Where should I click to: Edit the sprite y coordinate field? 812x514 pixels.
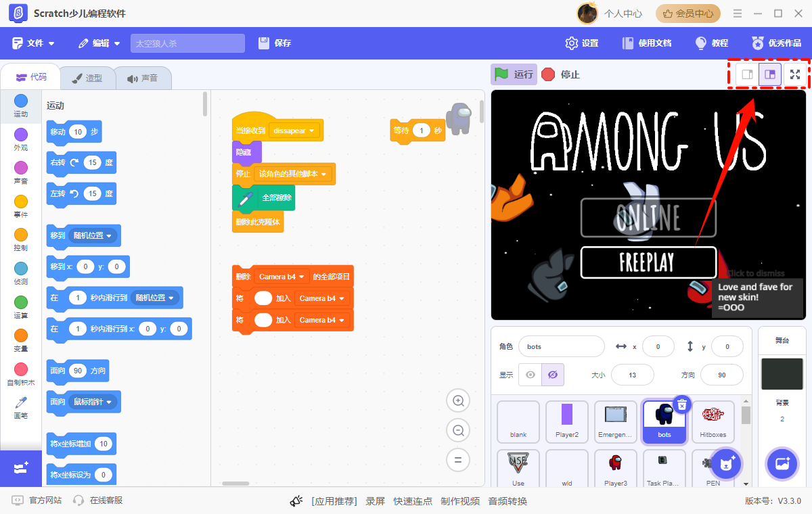(727, 346)
